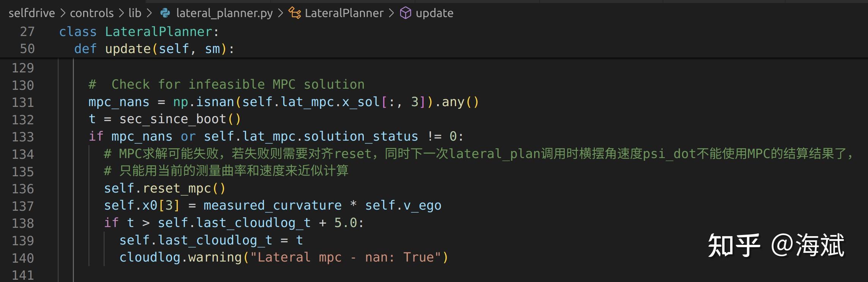Viewport: 868px width, 282px height.
Task: Click the lateral_planner.py breadcrumb name
Action: tap(224, 13)
